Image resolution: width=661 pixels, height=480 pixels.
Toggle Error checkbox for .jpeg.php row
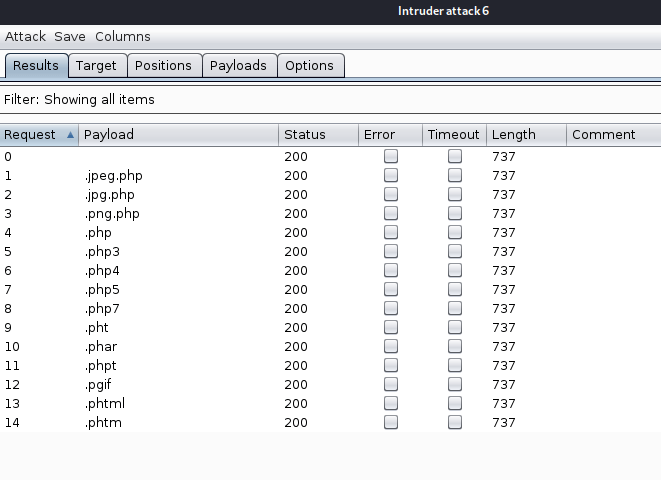(x=391, y=176)
